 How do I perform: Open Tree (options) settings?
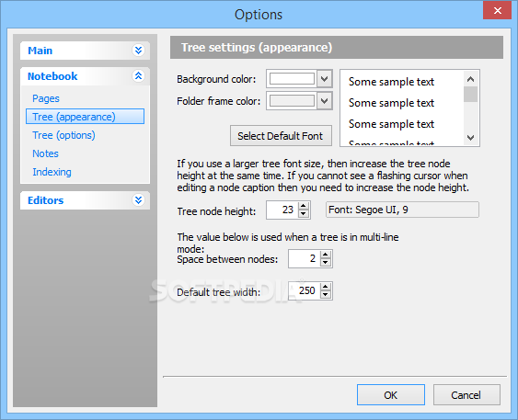point(63,135)
